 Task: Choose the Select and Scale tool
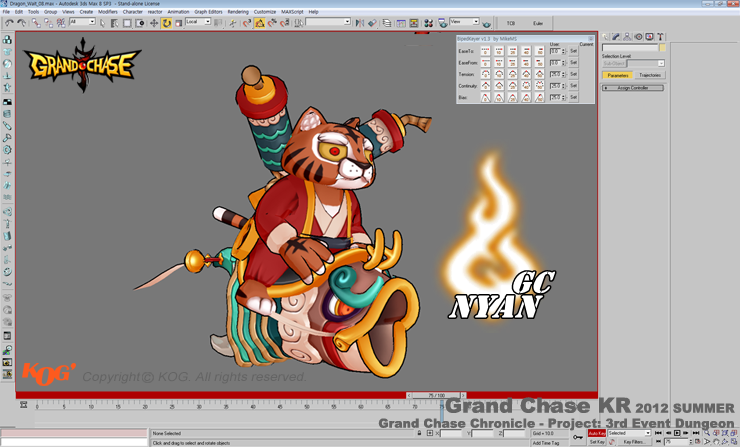point(178,23)
